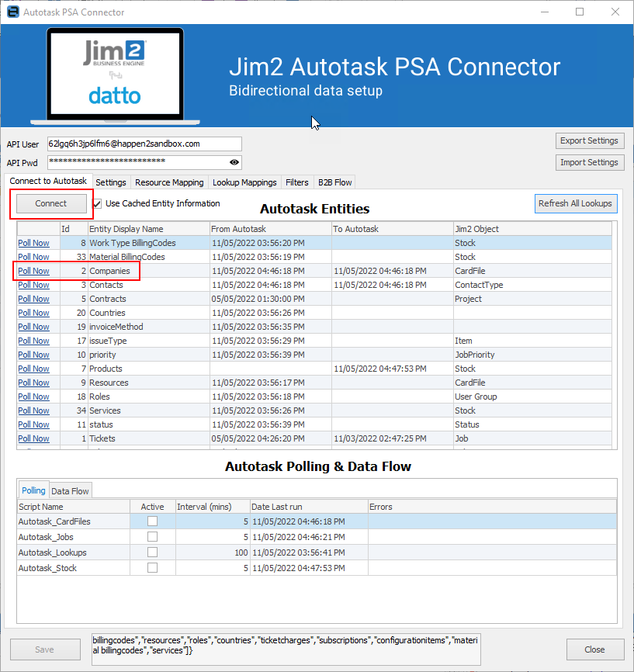Screen dimensions: 634x672
Task: Select Autotask_Lookups script name
Action: point(73,552)
